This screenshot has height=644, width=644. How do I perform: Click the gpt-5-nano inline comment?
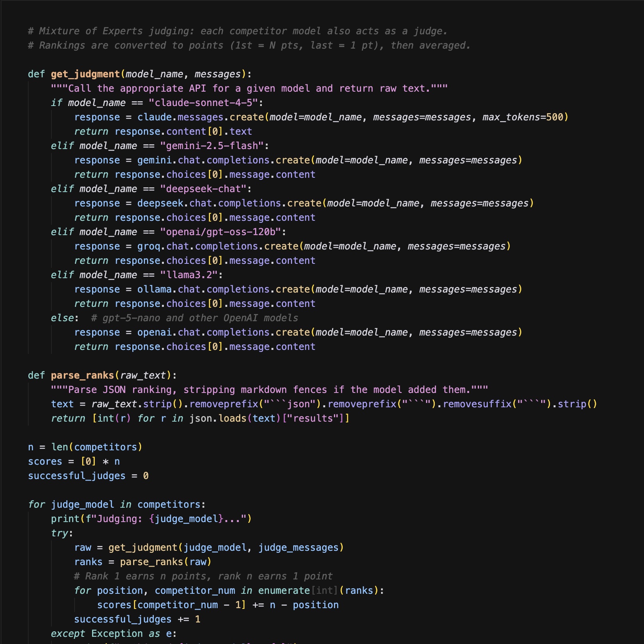point(194,318)
